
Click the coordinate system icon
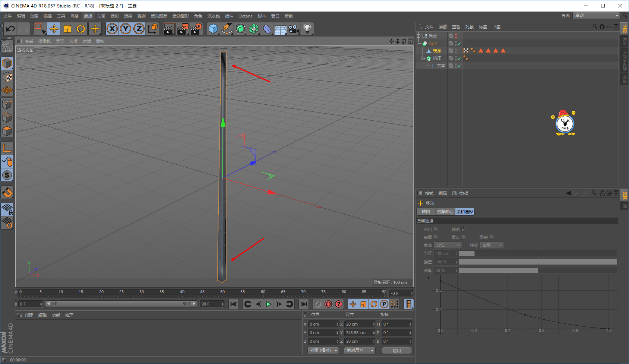[x=152, y=29]
